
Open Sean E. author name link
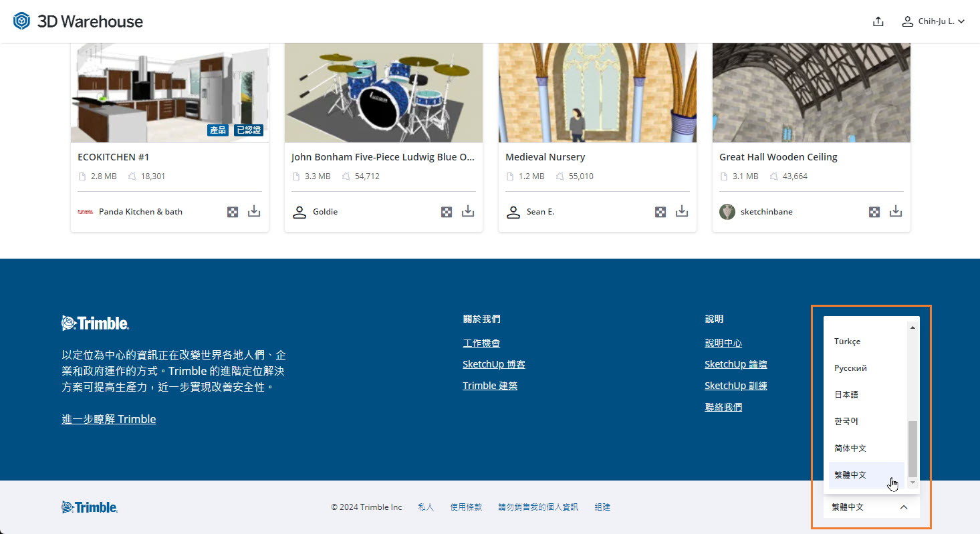pos(540,212)
